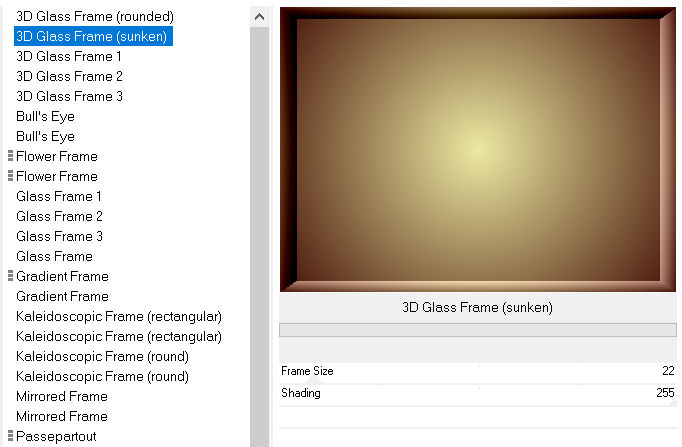Select the 3D Glass Frame (sunken) entry

[91, 37]
